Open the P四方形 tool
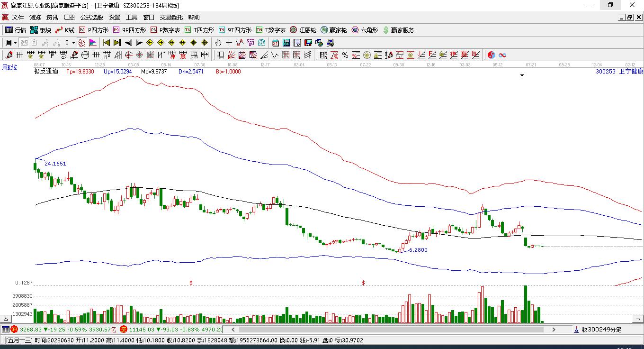The width and height of the screenshot is (644, 349). tap(94, 30)
